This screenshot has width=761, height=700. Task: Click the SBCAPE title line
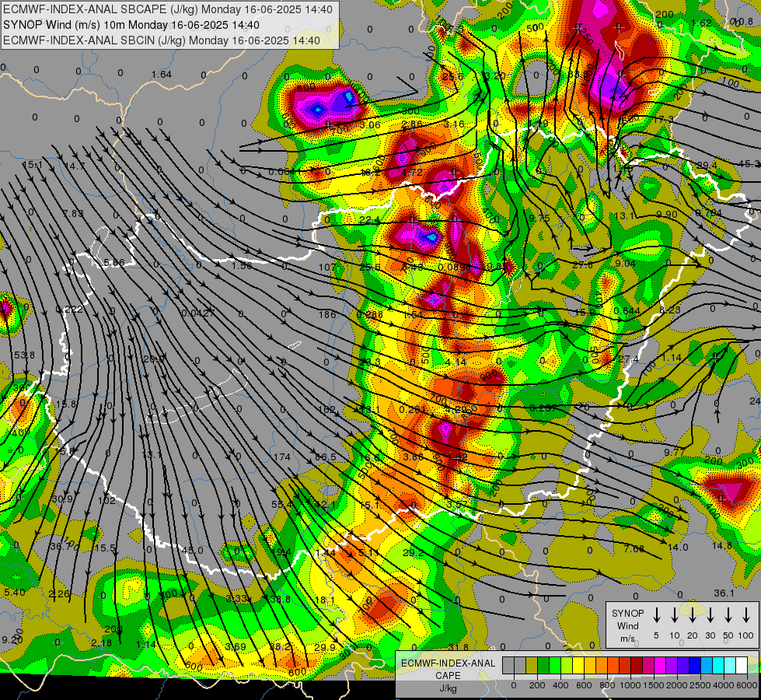(x=168, y=9)
